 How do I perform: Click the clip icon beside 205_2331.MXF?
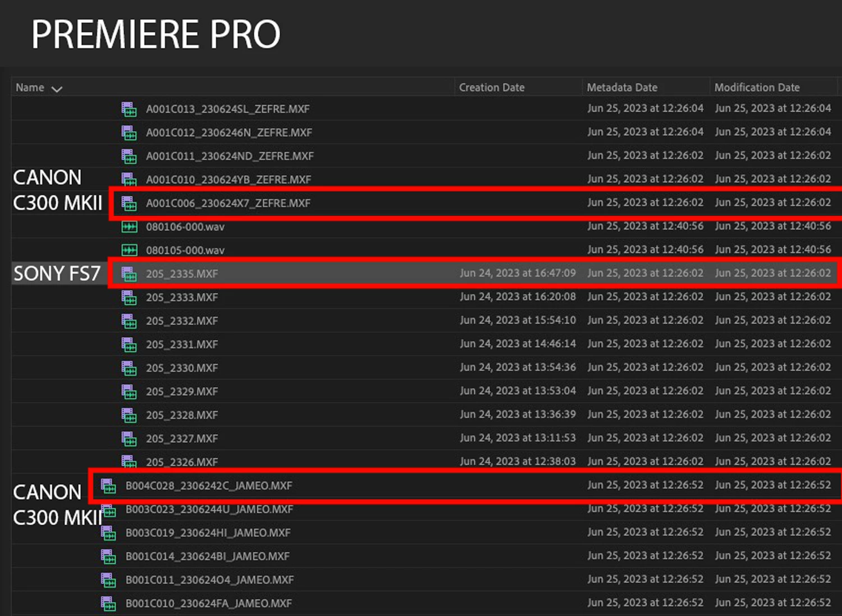coord(129,344)
